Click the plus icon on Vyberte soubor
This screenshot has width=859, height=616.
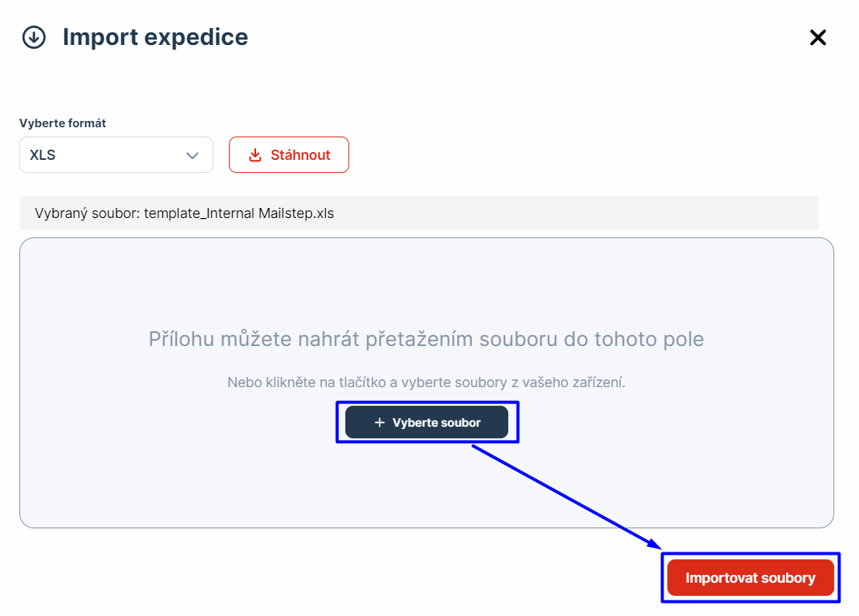379,423
